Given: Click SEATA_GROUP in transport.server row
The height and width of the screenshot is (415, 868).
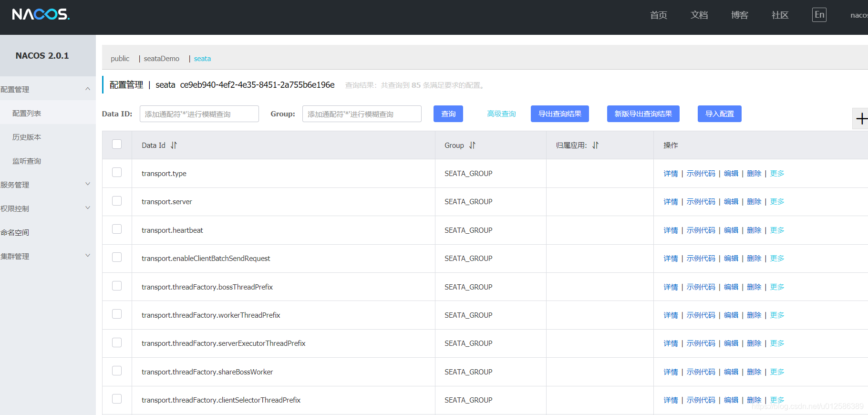Looking at the screenshot, I should (468, 202).
